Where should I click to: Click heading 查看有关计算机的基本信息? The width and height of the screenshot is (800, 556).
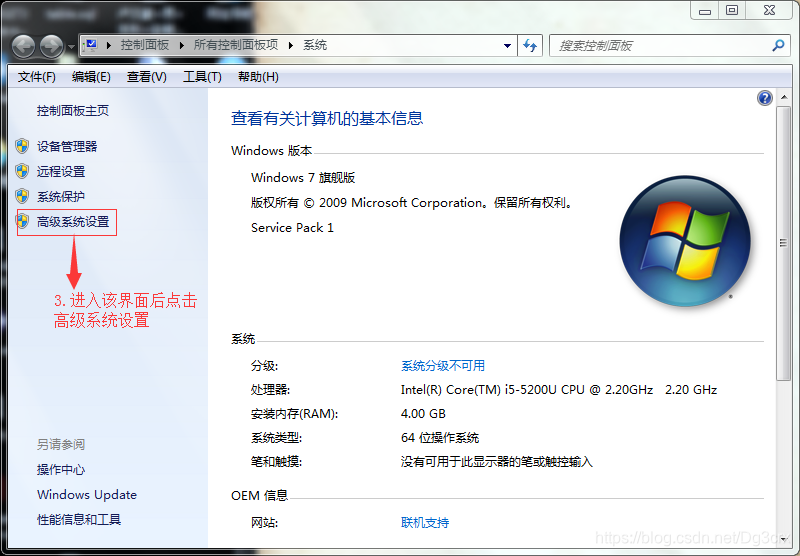pos(327,118)
